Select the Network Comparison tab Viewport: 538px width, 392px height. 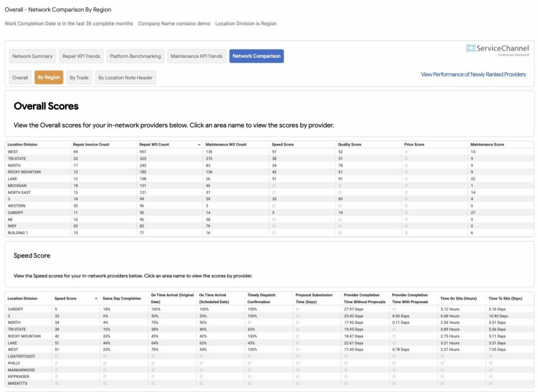click(x=256, y=56)
